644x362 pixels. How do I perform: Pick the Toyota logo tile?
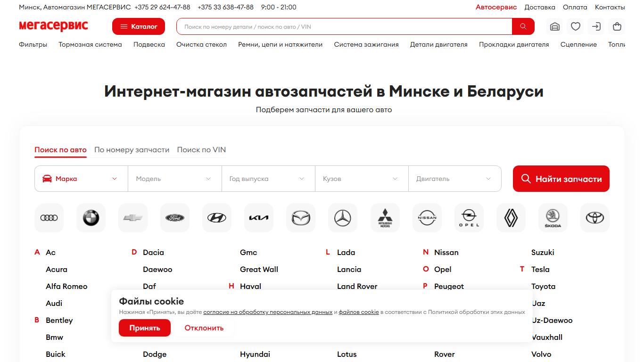(595, 218)
